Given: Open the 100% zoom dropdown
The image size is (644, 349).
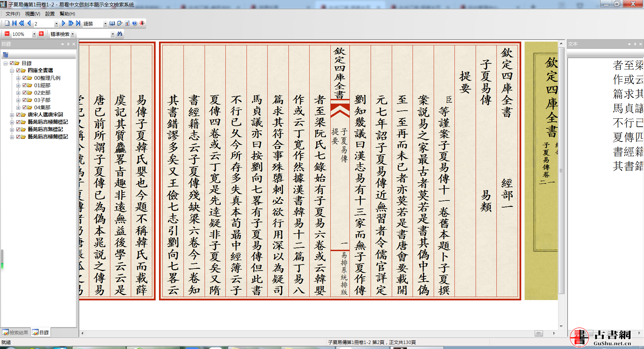Looking at the screenshot, I should (34, 34).
